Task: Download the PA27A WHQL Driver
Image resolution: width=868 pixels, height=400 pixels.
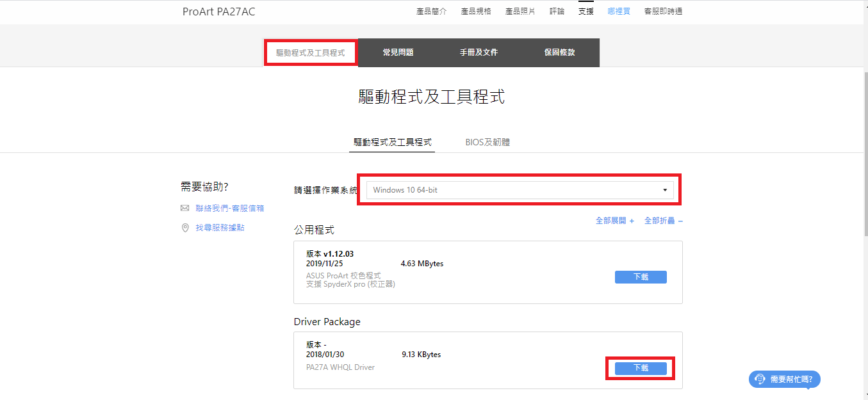Action: click(641, 368)
